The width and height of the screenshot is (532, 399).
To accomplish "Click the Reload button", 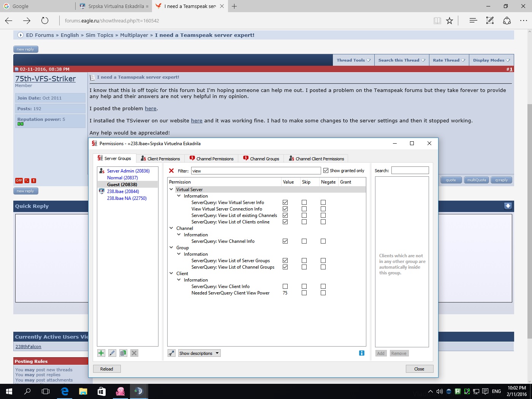I will 107,369.
